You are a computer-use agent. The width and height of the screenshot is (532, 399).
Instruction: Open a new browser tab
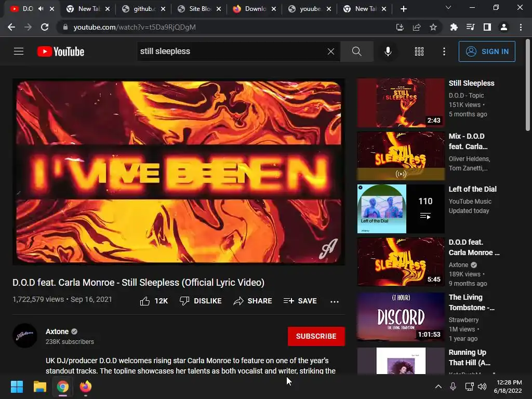[x=403, y=9]
